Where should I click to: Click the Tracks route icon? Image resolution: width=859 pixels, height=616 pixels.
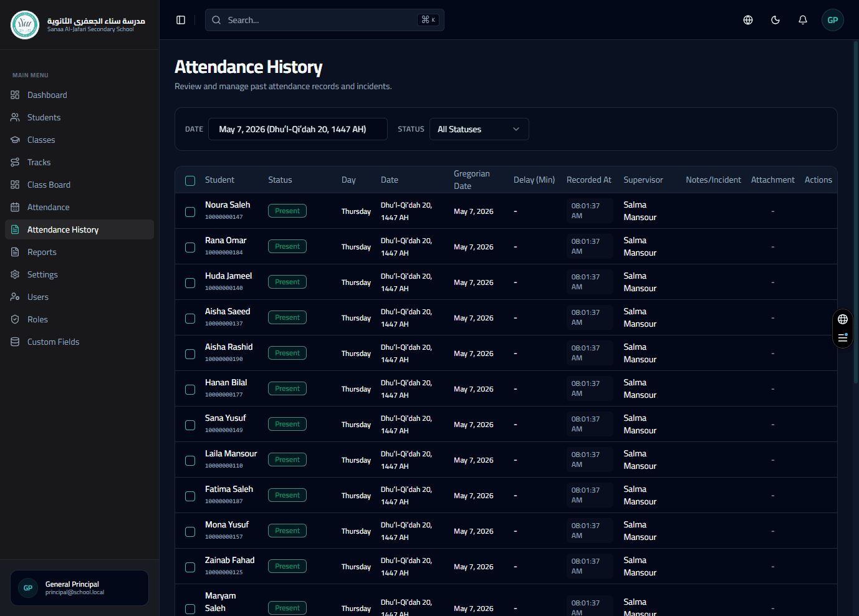click(15, 162)
